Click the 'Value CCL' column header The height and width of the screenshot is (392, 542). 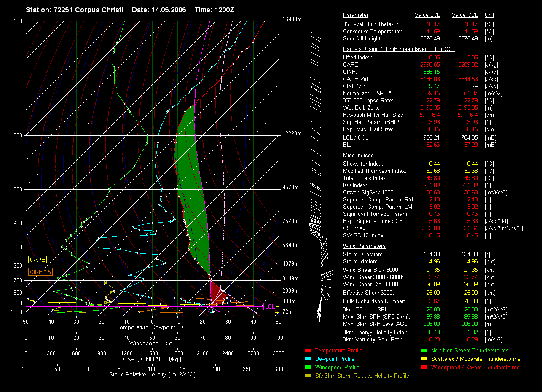point(464,15)
